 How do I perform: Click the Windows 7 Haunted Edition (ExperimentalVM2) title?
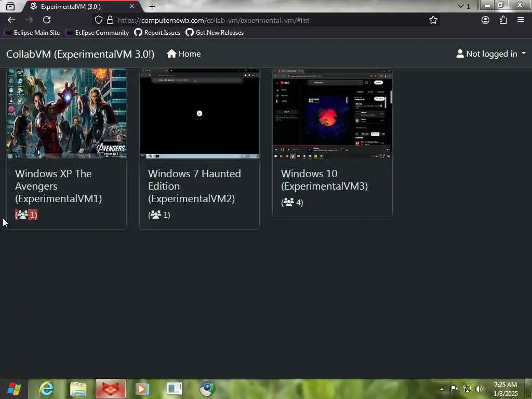coord(194,186)
